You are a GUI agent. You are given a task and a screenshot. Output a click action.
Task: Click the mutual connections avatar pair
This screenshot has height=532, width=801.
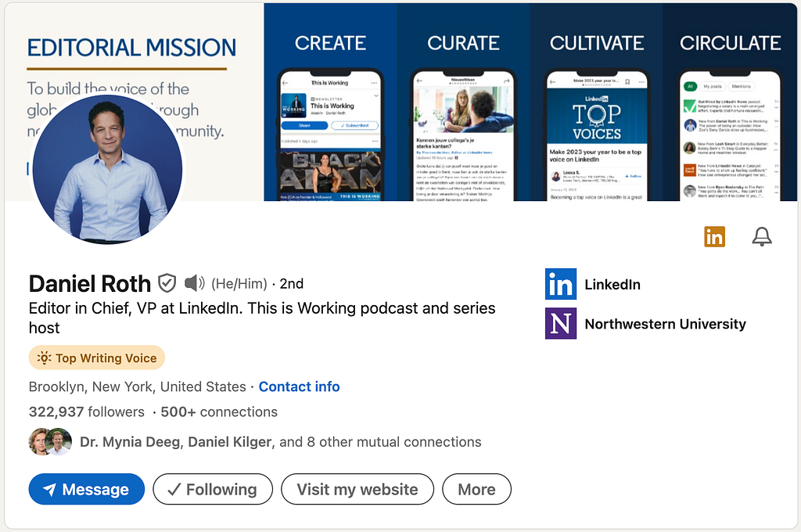click(x=50, y=442)
